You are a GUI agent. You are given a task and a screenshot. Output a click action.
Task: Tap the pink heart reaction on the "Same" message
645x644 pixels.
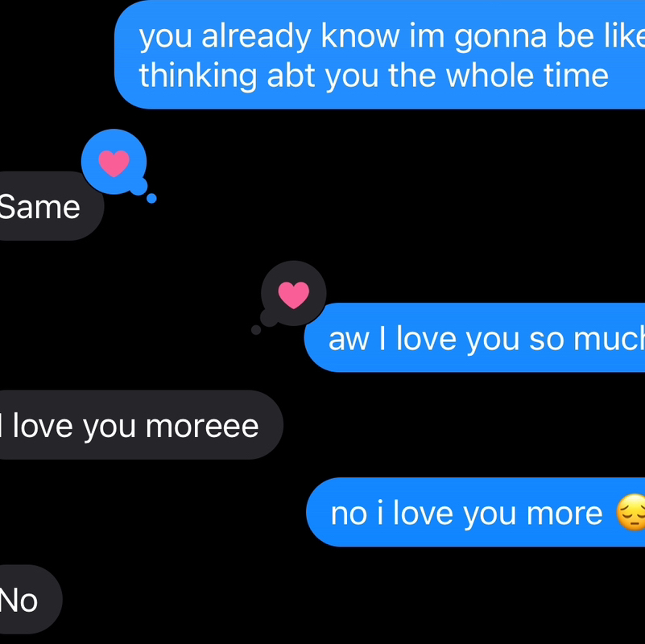[114, 163]
